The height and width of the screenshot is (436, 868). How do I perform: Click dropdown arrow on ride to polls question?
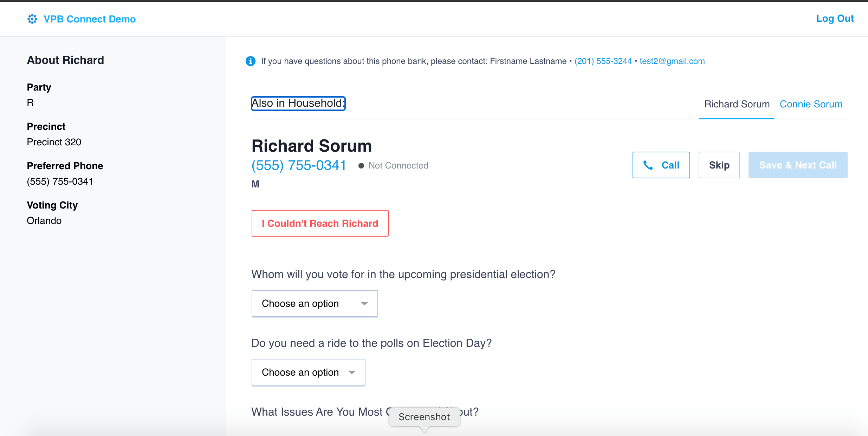coord(352,372)
